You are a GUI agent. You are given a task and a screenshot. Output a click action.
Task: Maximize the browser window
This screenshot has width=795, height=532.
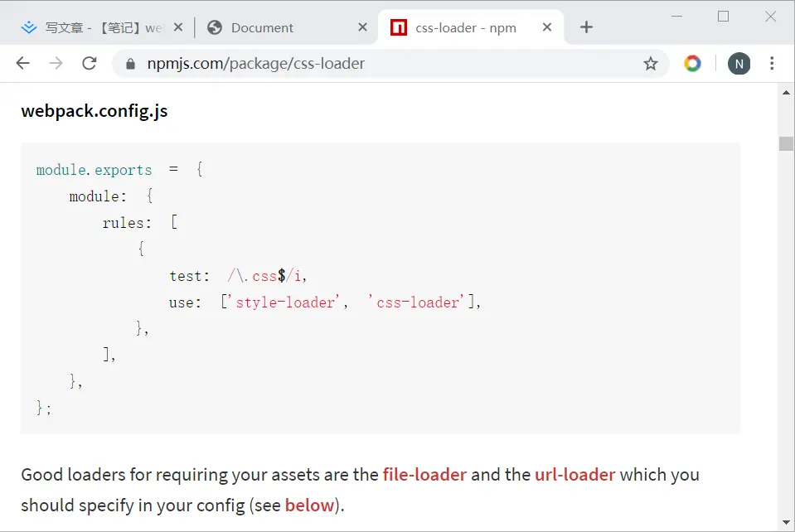723,17
